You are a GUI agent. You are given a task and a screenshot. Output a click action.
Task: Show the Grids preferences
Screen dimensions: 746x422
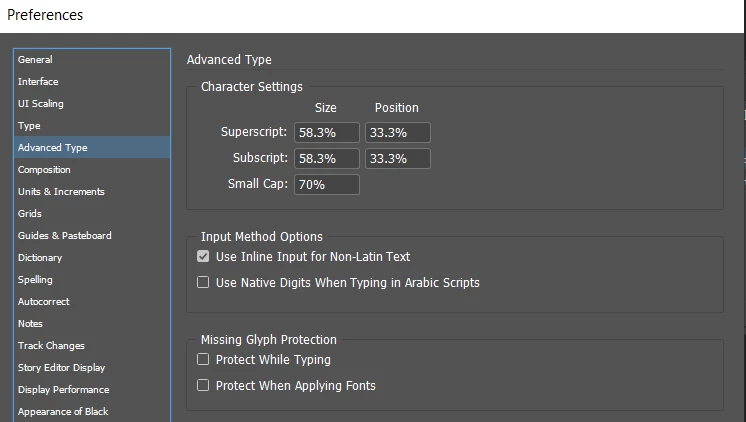coord(30,214)
